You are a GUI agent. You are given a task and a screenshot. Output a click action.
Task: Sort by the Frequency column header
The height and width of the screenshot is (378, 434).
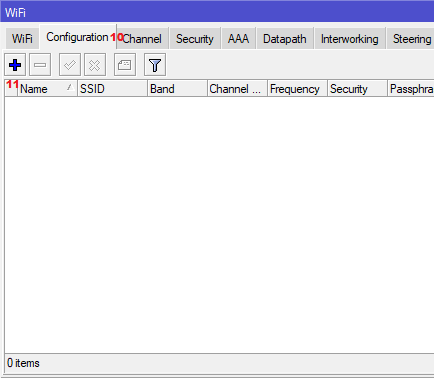(x=297, y=89)
